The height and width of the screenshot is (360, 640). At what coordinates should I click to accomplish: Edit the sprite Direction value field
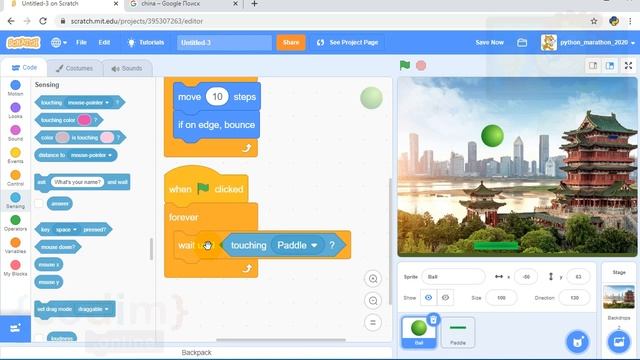(x=574, y=298)
